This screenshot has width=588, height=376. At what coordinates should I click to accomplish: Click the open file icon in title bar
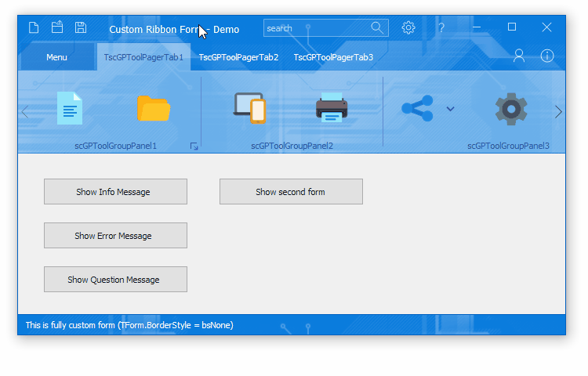[x=57, y=27]
